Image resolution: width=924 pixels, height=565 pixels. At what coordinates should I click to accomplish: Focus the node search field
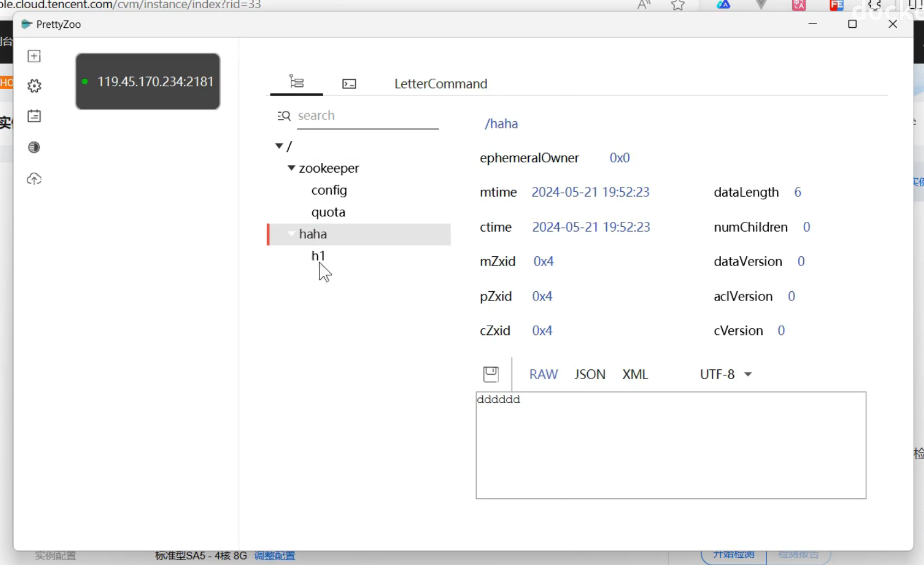[367, 116]
